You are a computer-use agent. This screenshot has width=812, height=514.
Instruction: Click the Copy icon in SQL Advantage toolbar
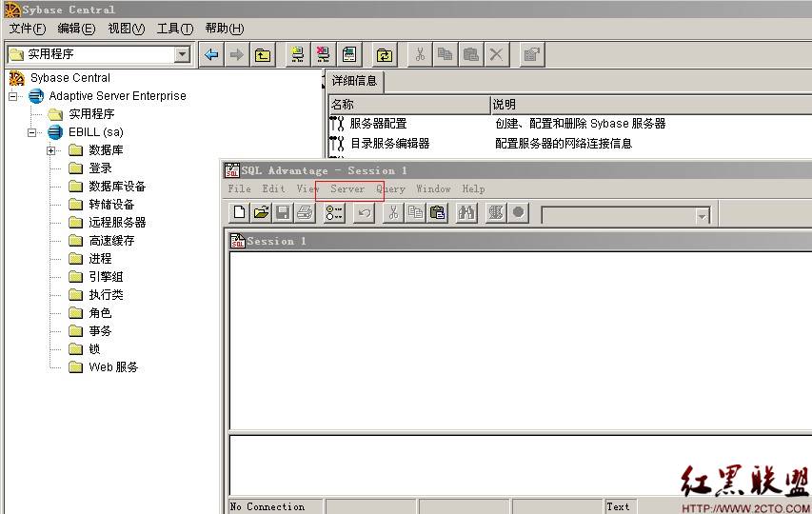(x=415, y=212)
